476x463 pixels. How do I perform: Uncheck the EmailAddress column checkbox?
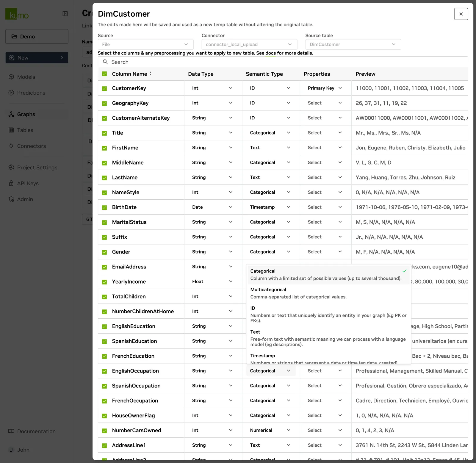tap(104, 267)
